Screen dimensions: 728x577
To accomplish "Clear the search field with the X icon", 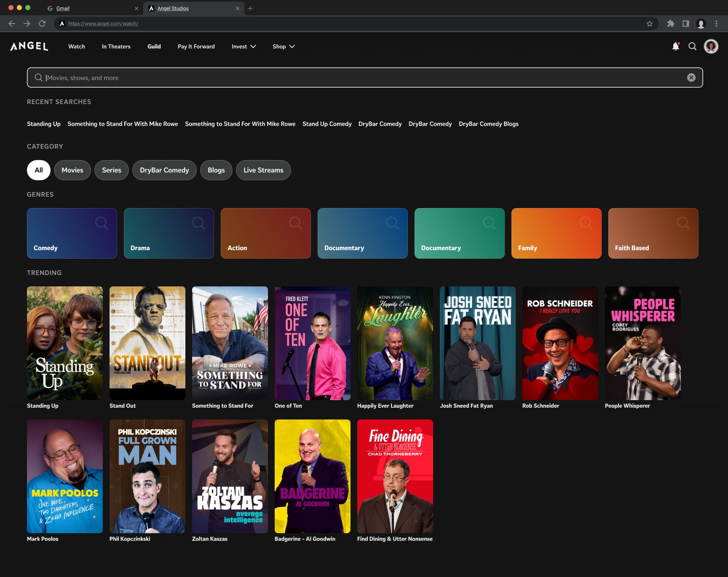I will [x=691, y=77].
